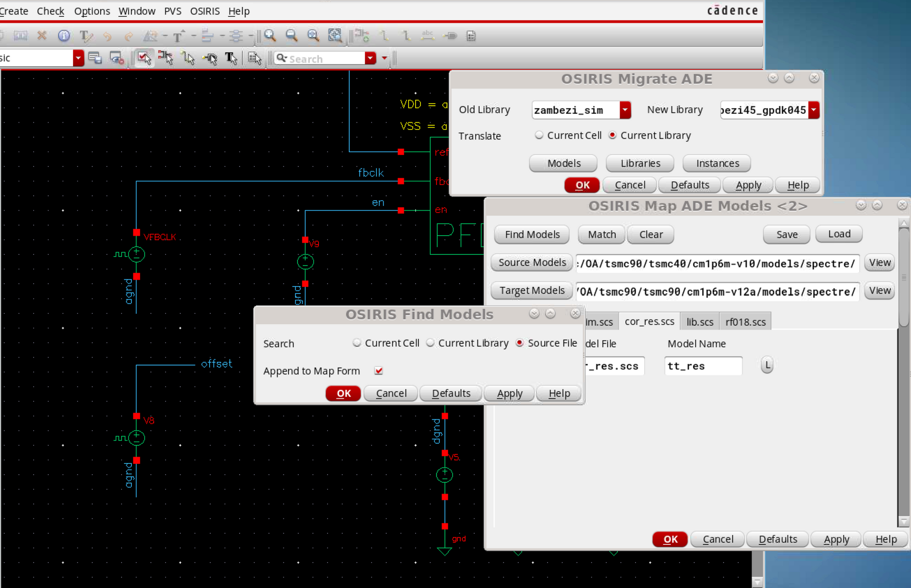Click the Model Name field tt_res
911x588 pixels.
pyautogui.click(x=703, y=366)
